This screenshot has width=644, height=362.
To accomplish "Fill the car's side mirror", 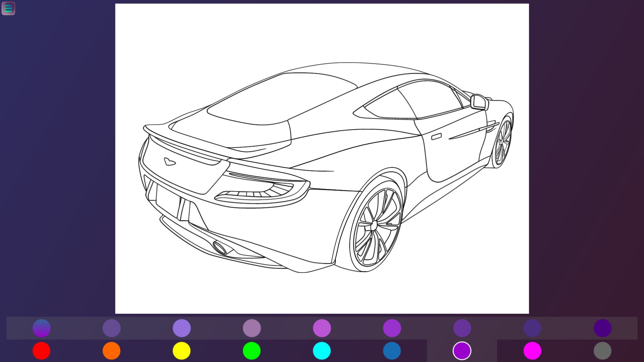I will [480, 102].
